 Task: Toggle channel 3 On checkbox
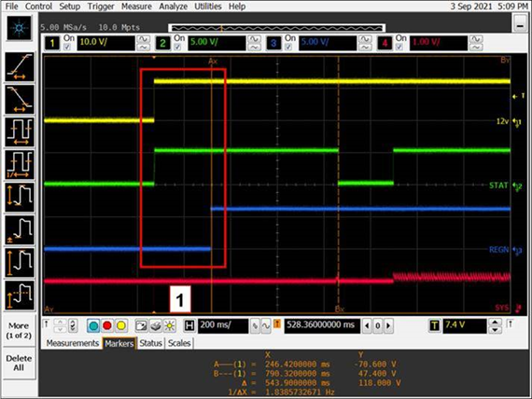click(288, 48)
